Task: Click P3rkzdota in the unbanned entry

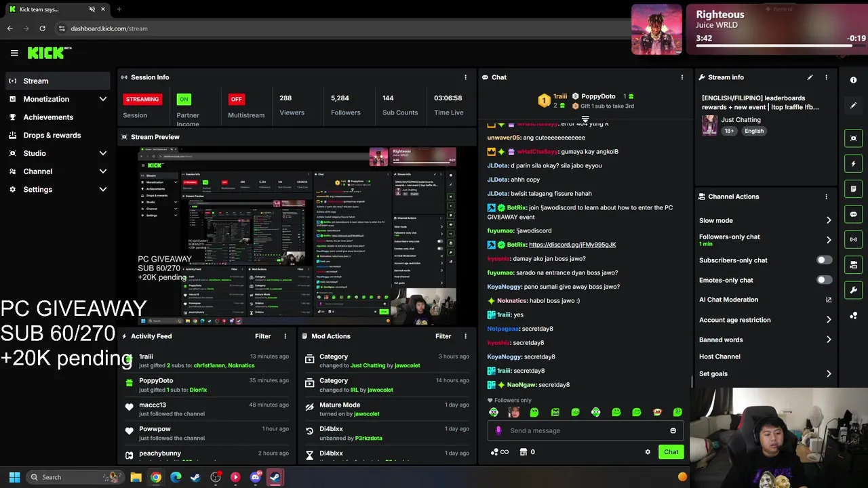Action: (369, 438)
